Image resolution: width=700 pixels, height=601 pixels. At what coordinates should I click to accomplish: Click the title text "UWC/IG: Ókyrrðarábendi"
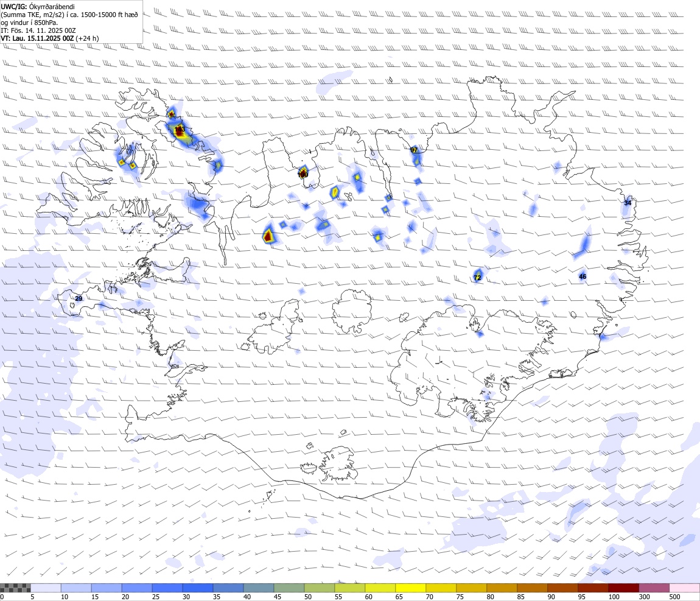[38, 7]
